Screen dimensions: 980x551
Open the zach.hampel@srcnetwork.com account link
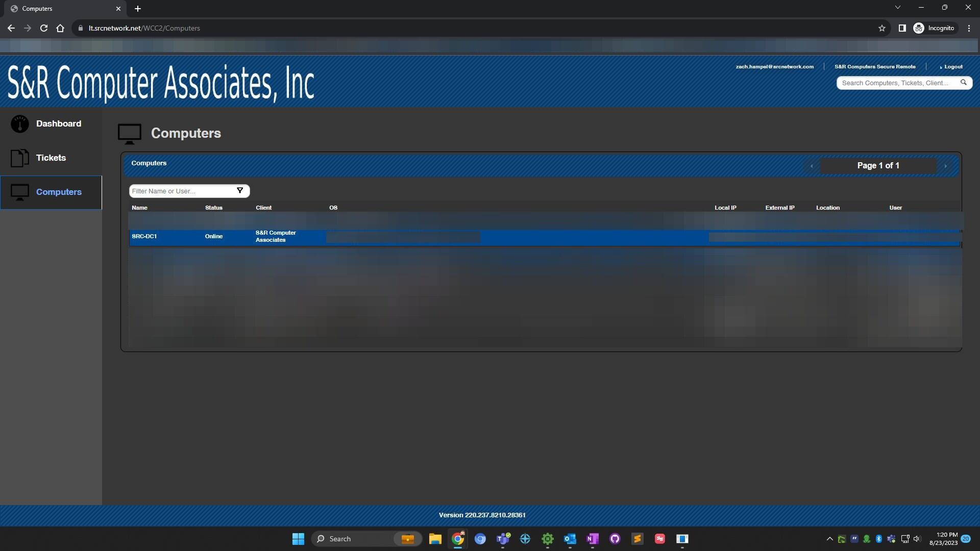click(x=774, y=67)
